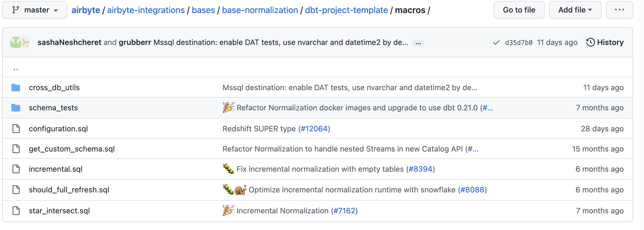Open the airbyte repository breadcrumb link
This screenshot has width=644, height=230.
click(x=86, y=10)
